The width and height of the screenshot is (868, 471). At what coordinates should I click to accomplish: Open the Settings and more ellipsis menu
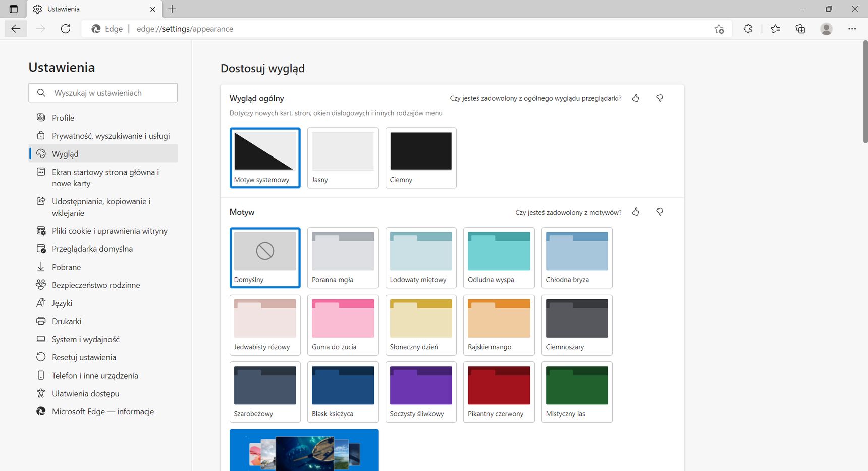pos(852,29)
